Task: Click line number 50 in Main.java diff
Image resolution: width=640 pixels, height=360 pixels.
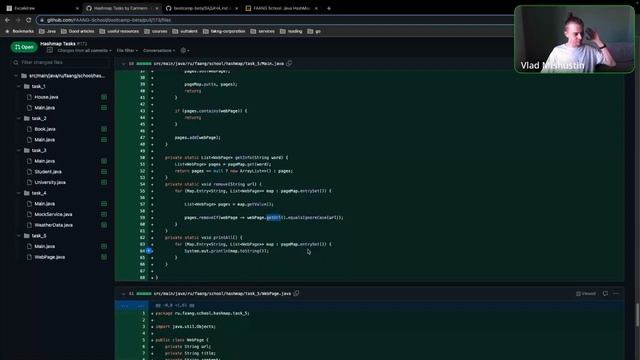Action: (142, 158)
